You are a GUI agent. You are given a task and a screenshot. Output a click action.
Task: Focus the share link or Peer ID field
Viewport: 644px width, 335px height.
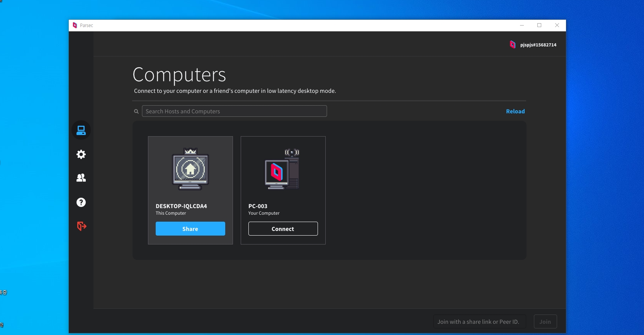coord(479,321)
